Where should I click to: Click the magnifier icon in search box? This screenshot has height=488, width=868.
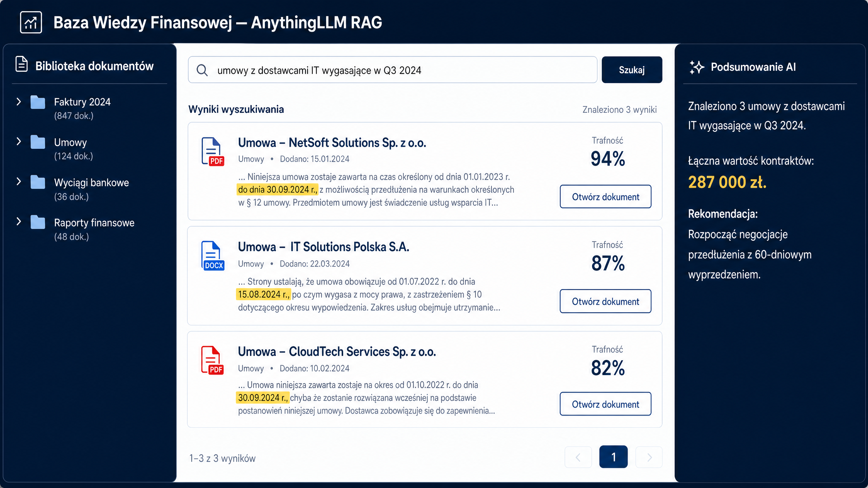[x=202, y=70]
